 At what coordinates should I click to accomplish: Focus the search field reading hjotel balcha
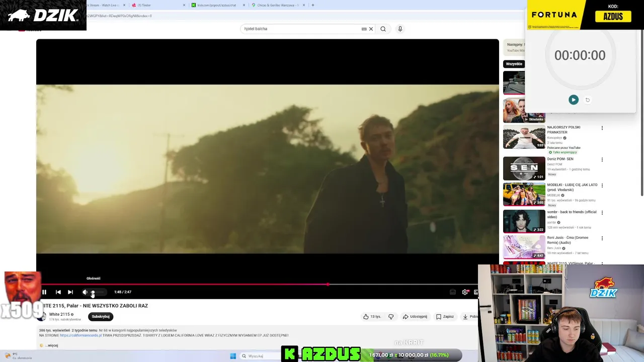point(301,29)
